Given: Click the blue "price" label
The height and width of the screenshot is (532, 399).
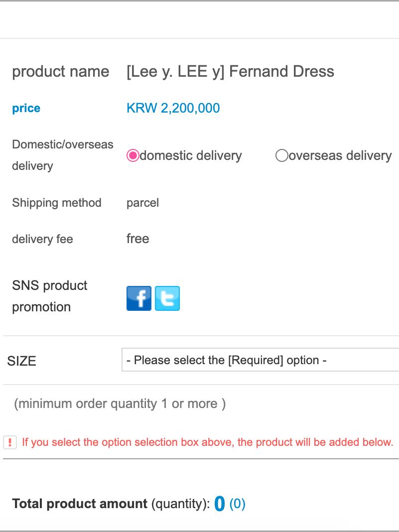Looking at the screenshot, I should coord(26,108).
